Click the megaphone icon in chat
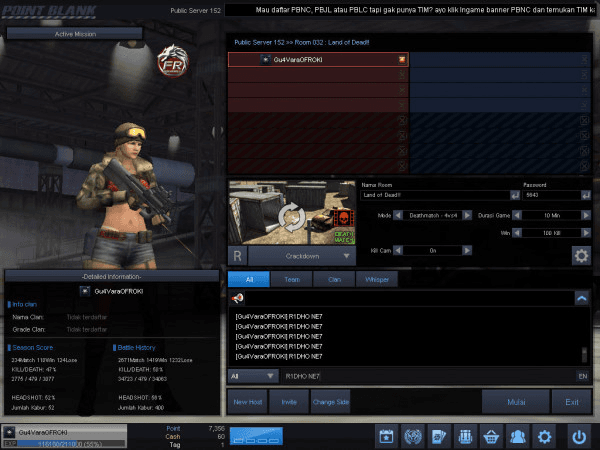Screen dimensions: 600x450 (237, 298)
